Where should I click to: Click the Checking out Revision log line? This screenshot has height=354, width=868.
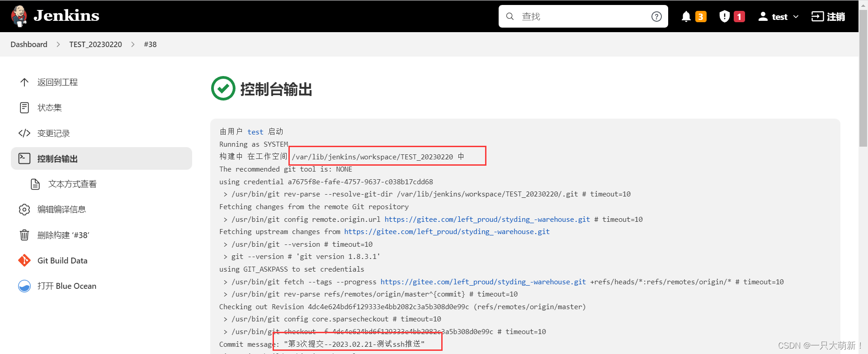click(x=402, y=307)
